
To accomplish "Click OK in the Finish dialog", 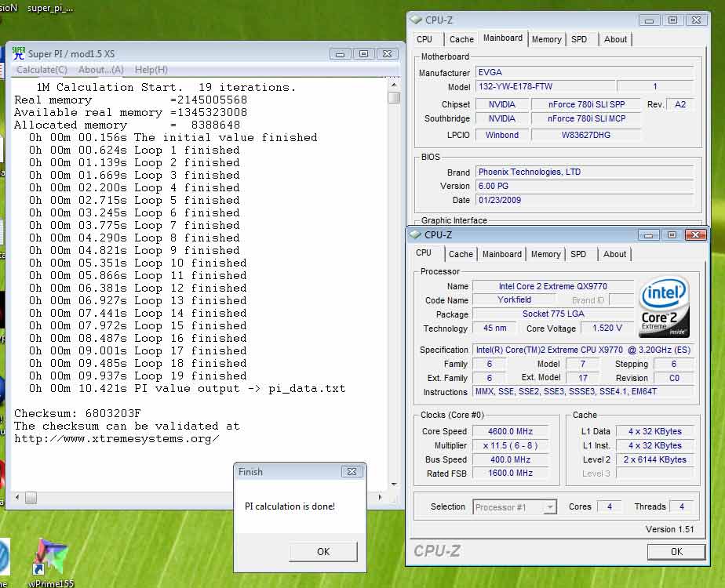I will click(323, 551).
